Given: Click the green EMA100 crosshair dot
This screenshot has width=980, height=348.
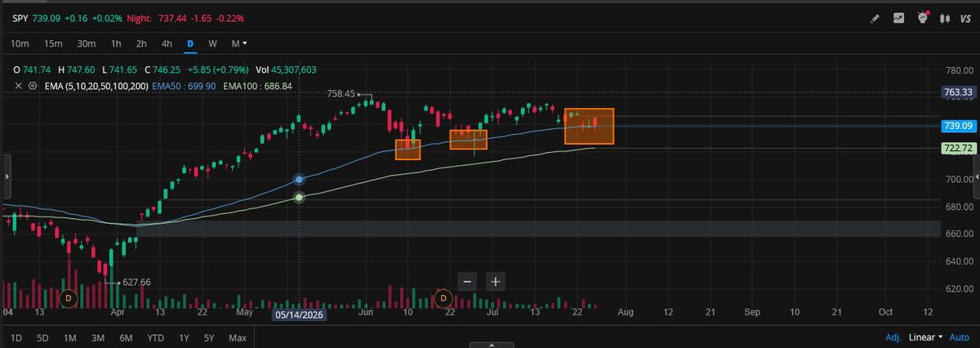Looking at the screenshot, I should point(299,197).
